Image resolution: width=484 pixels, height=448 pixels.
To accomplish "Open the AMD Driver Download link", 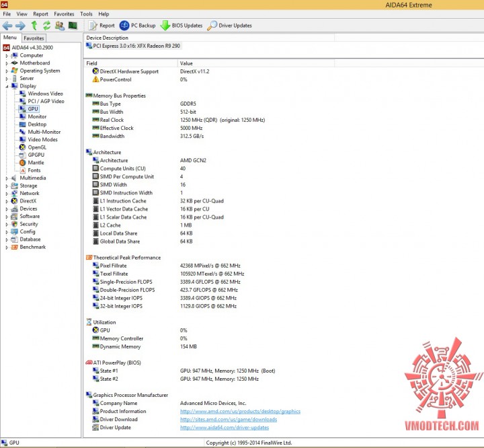I will 229,420.
